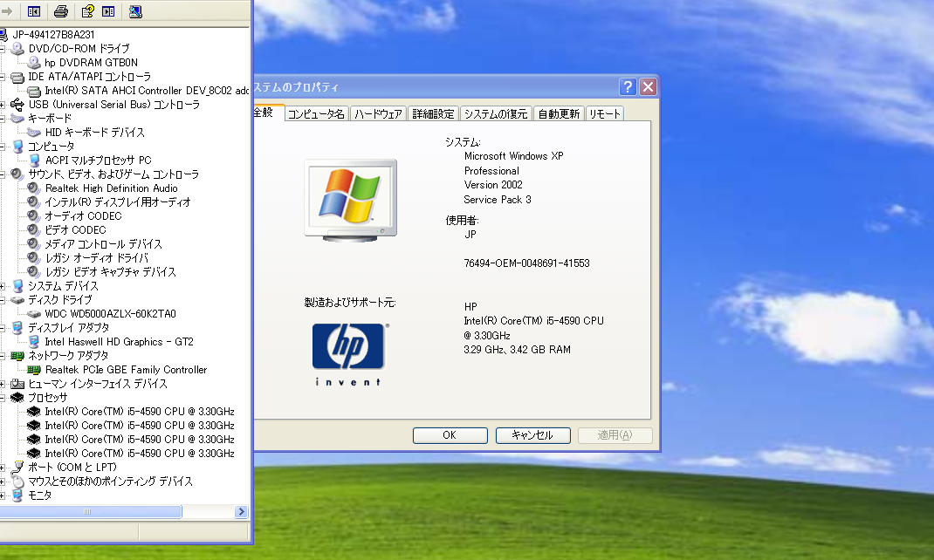Screen dimensions: 934x560
Task: Switch to the ハードウェア tab
Action: 378,113
